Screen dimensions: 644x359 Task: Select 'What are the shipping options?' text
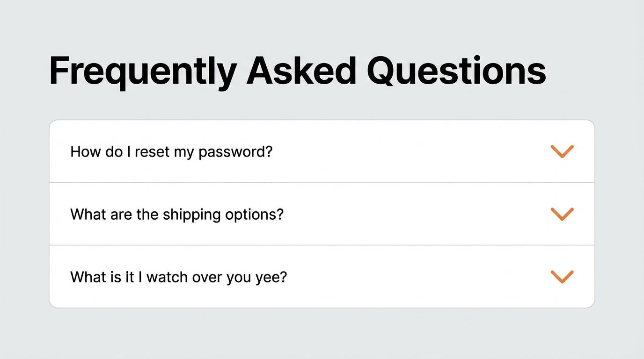(177, 215)
